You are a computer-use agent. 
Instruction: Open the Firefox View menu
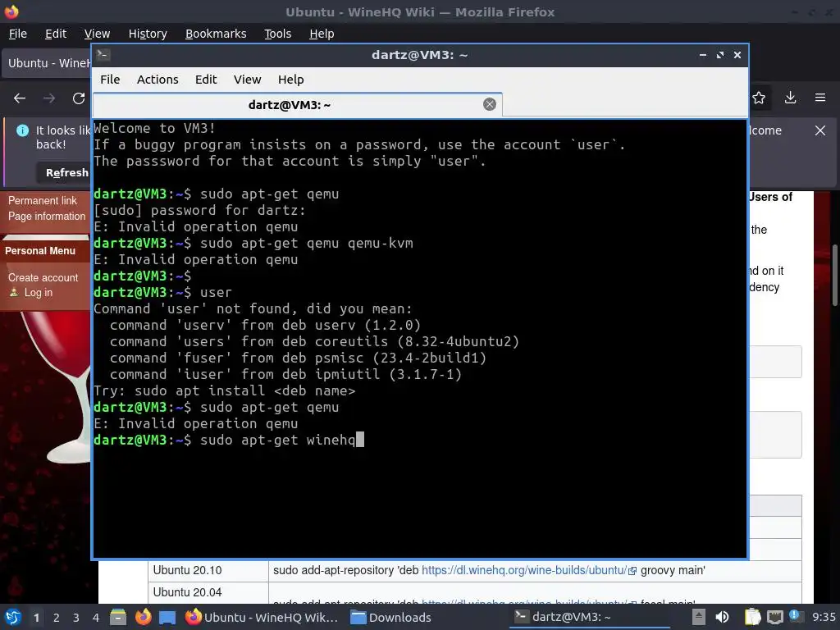97,33
